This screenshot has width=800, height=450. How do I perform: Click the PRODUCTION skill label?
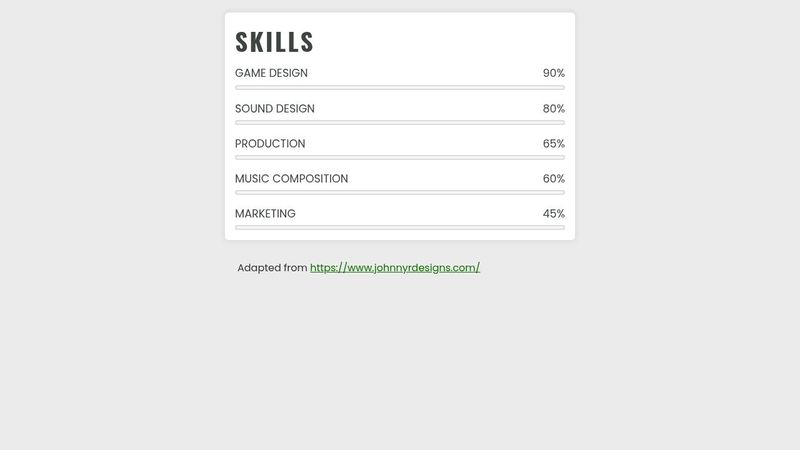click(270, 143)
